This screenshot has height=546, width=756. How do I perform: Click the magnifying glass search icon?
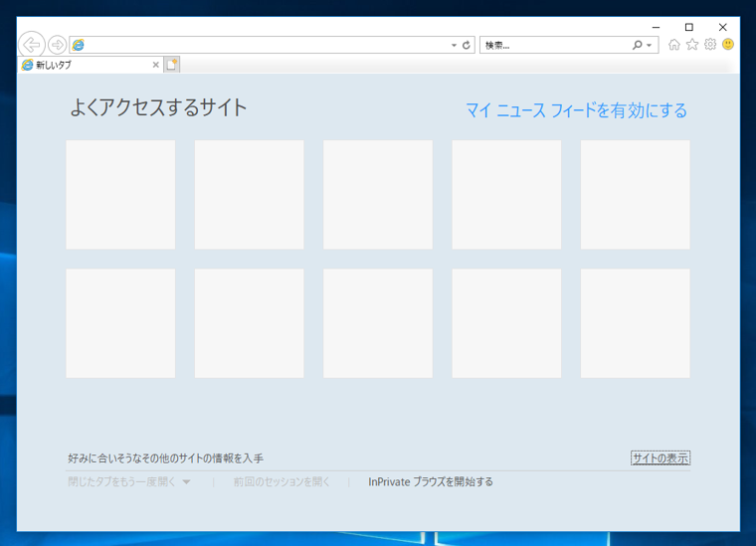click(x=638, y=45)
